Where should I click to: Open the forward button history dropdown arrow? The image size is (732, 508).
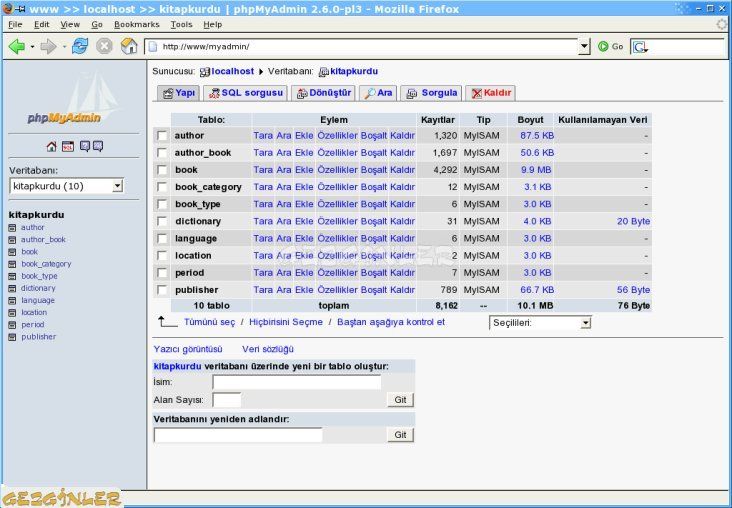[x=64, y=47]
